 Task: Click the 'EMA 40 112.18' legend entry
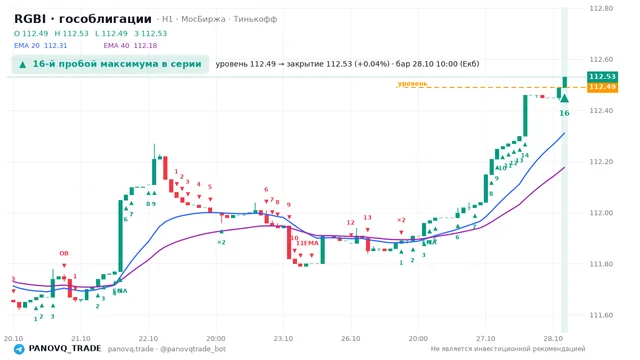[x=130, y=45]
